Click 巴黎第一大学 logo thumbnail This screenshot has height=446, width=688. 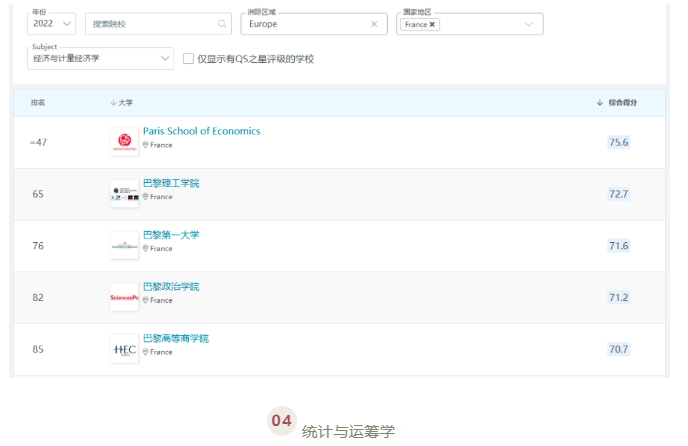pos(125,245)
